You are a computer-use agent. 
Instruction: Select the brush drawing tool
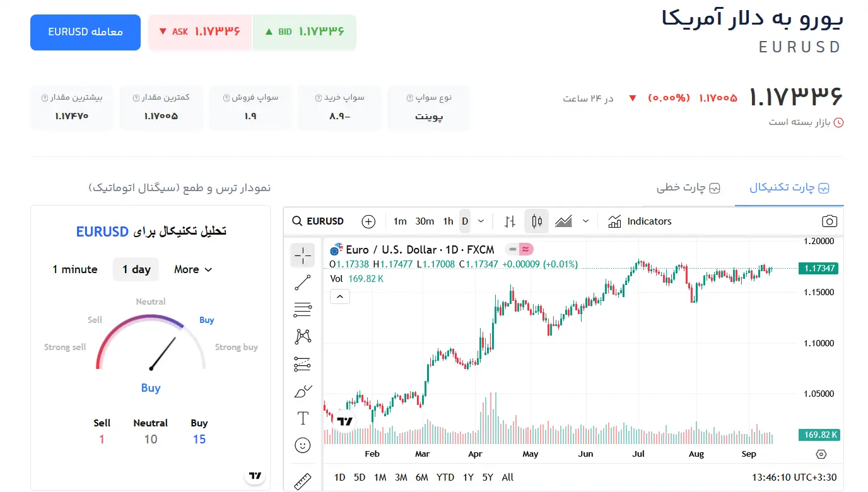click(x=303, y=391)
